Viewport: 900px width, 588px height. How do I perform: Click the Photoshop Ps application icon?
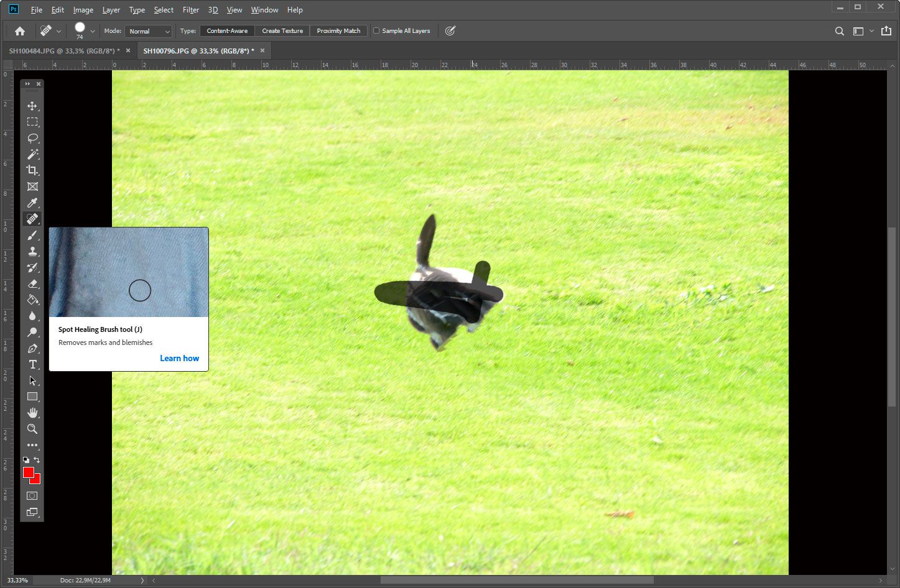pos(13,9)
